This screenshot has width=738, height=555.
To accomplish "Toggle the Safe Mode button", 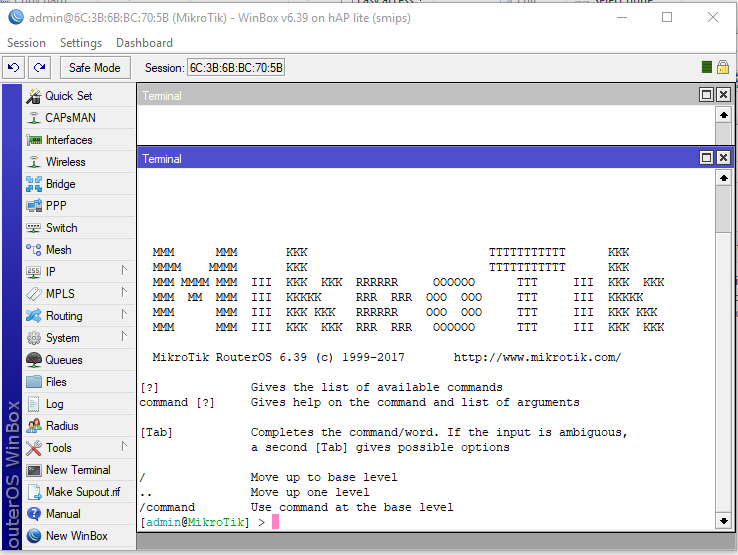I will [95, 68].
